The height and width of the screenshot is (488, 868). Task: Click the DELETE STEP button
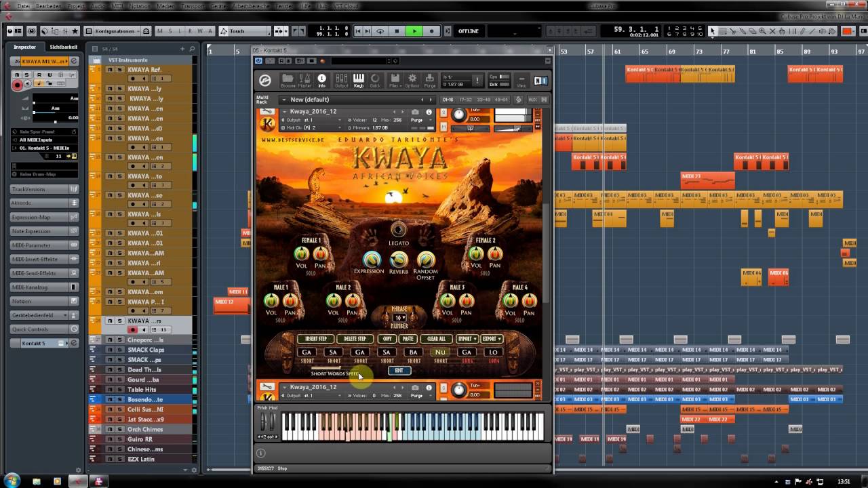coord(355,338)
